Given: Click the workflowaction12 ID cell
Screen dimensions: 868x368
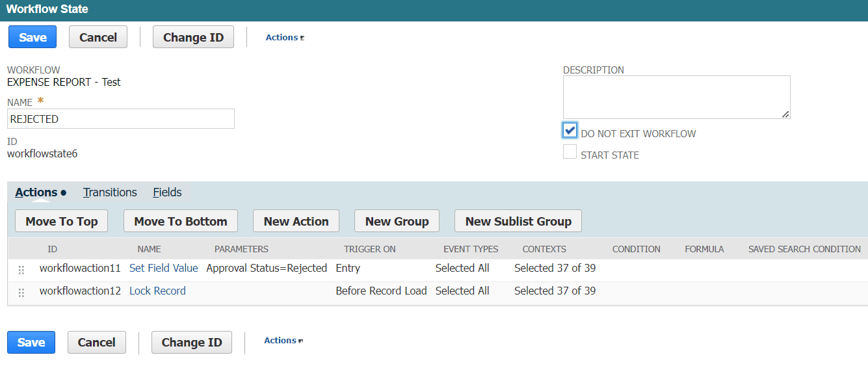Looking at the screenshot, I should (x=80, y=291).
